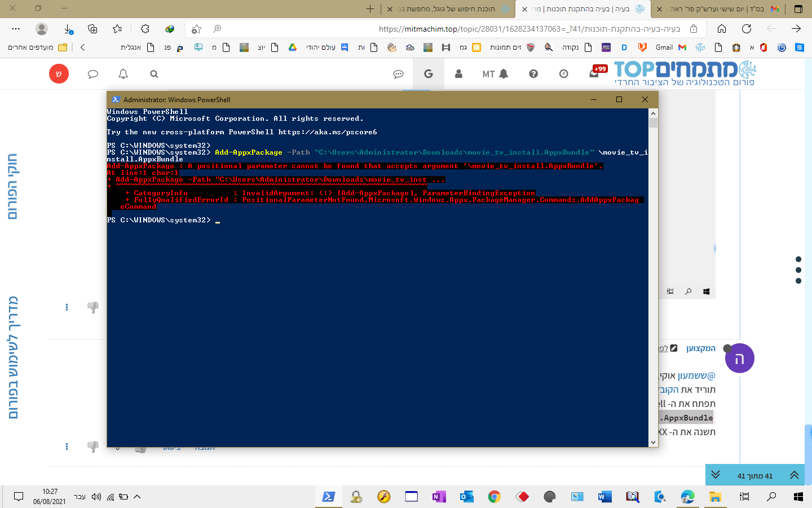Open the Google Drive bookmark icon
The width and height of the screenshot is (812, 508).
click(293, 47)
